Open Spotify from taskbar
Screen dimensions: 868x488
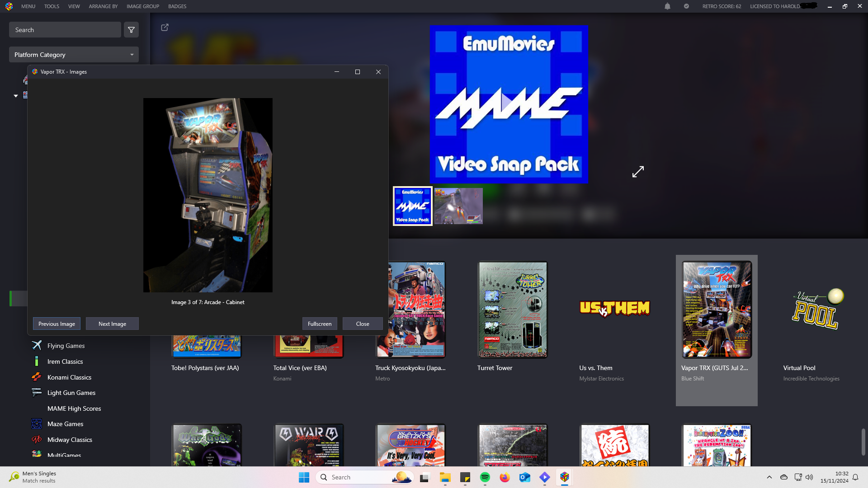tap(485, 477)
